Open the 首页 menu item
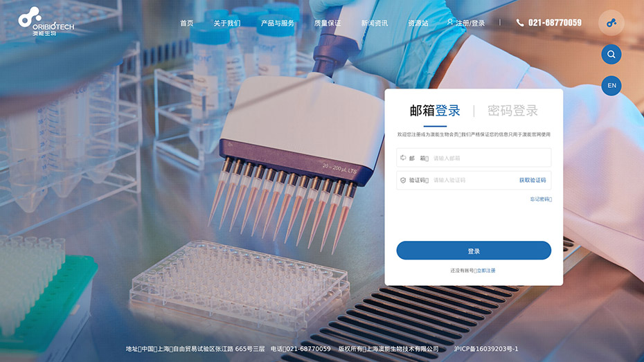Image resolution: width=644 pixels, height=362 pixels. click(186, 23)
